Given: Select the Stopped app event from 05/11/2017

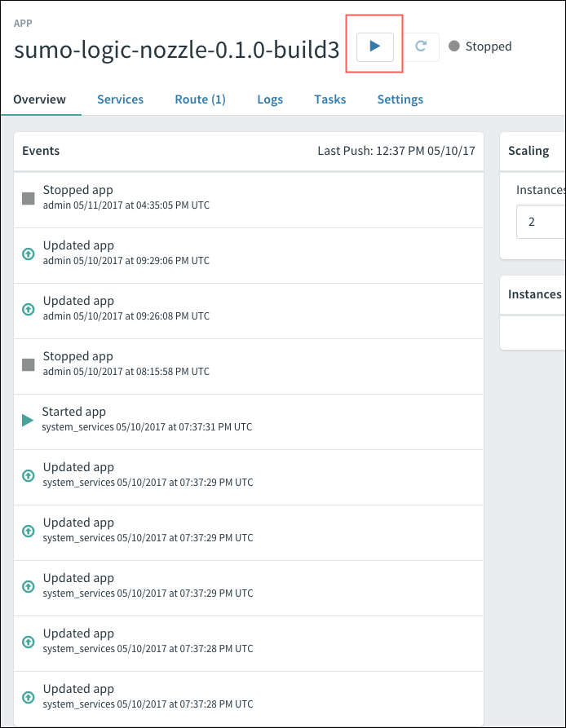Looking at the screenshot, I should click(78, 191).
